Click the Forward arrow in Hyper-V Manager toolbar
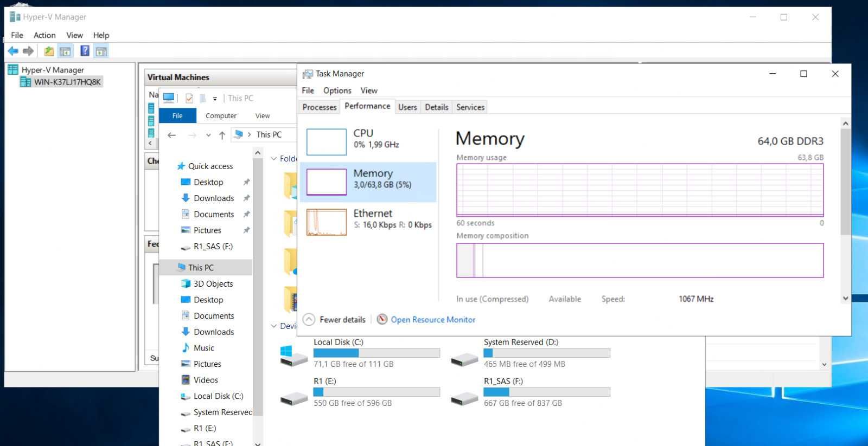This screenshot has height=446, width=868. pyautogui.click(x=28, y=51)
